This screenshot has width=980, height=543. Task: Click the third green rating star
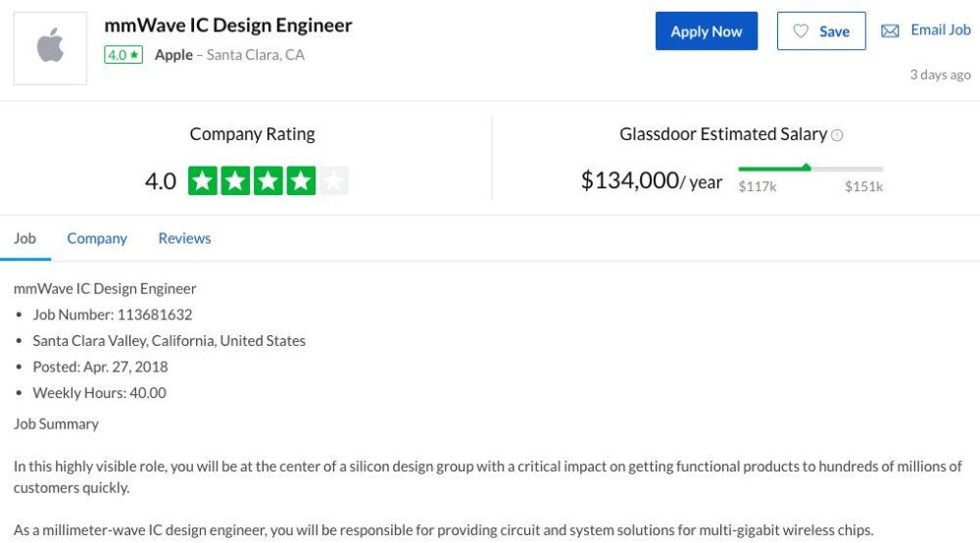point(269,180)
